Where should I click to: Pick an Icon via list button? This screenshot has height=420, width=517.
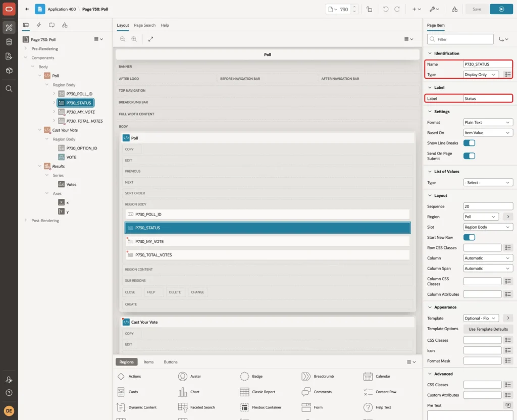(508, 350)
